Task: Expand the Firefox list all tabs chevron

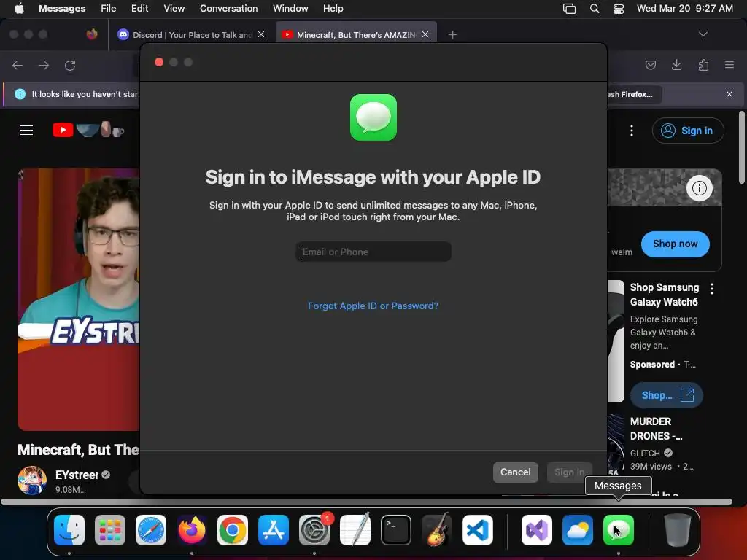Action: [x=703, y=34]
